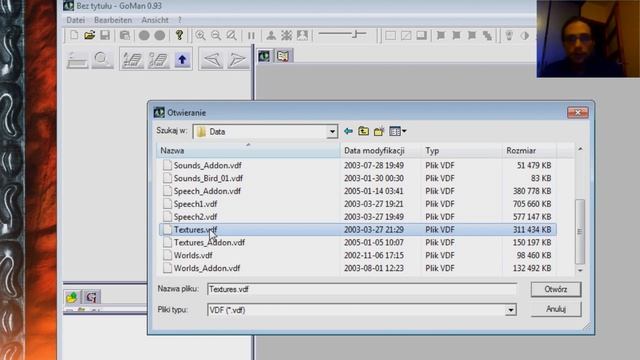Click the red G icon in lower-left panel
Viewport: 640px width, 360px height.
[91, 297]
